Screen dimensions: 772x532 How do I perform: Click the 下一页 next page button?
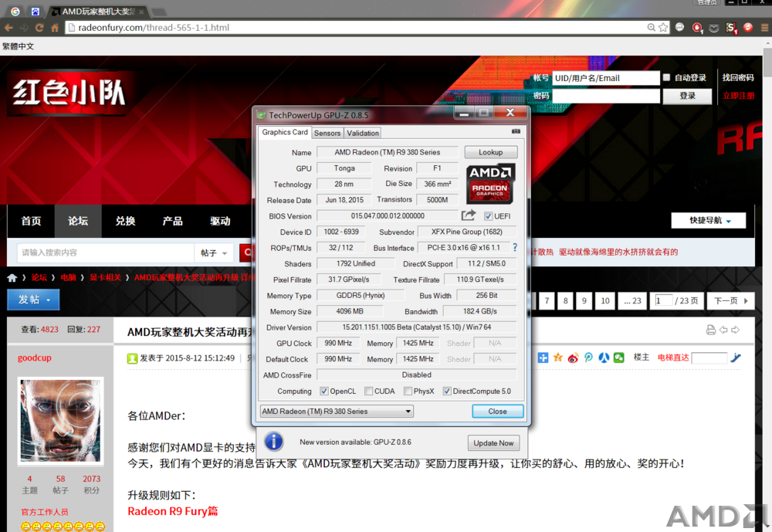(x=730, y=300)
